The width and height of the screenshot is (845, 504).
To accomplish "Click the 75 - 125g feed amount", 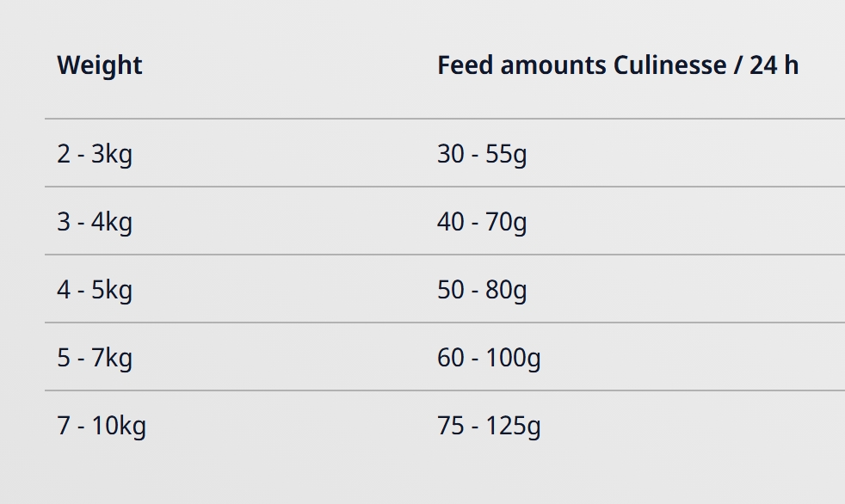I will tap(489, 426).
